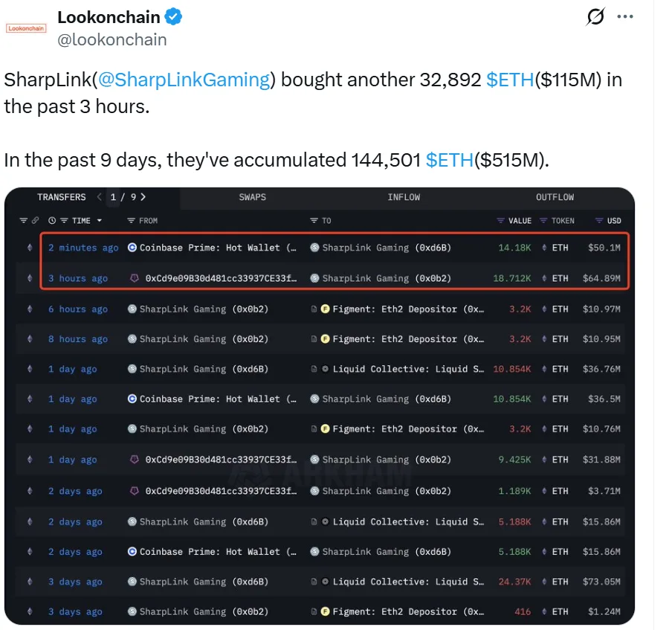Click the Lookonchain verified badge

click(174, 16)
